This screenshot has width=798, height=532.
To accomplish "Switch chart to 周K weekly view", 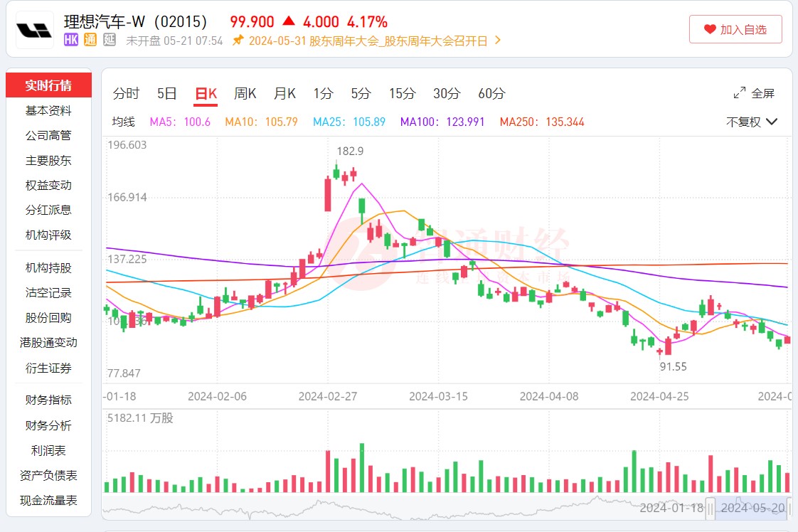I will coord(245,93).
